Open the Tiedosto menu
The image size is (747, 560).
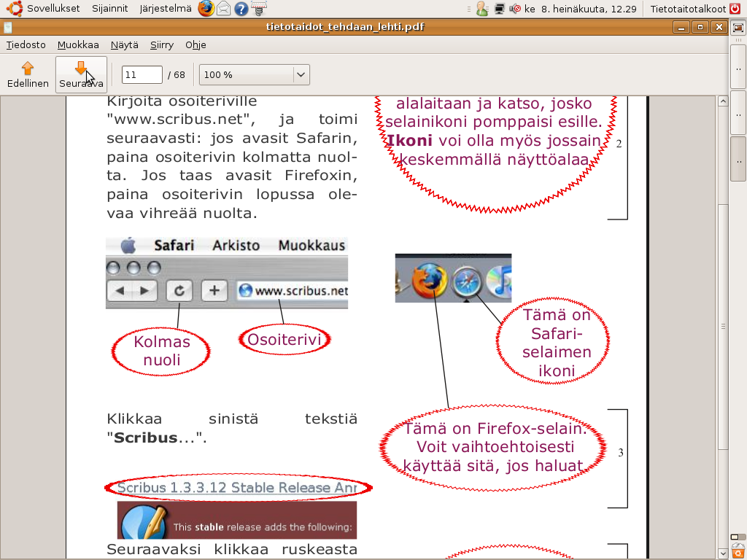(26, 44)
